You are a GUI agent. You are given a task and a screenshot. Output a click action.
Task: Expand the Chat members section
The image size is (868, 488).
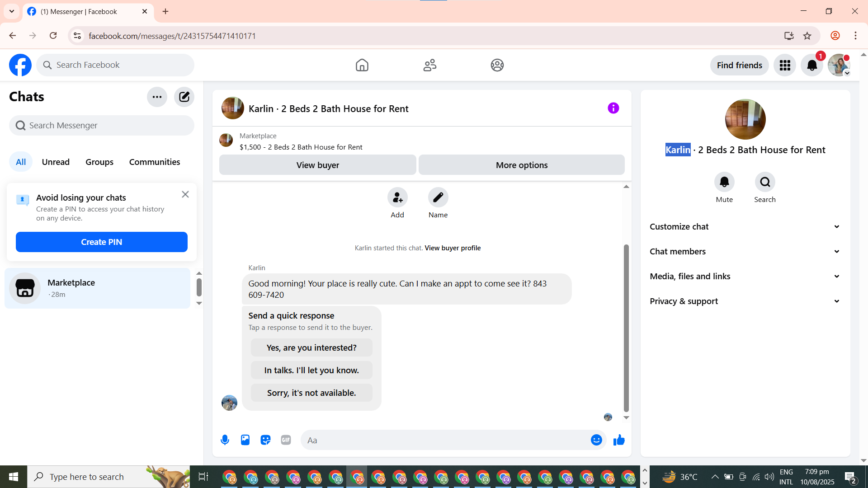click(x=745, y=251)
